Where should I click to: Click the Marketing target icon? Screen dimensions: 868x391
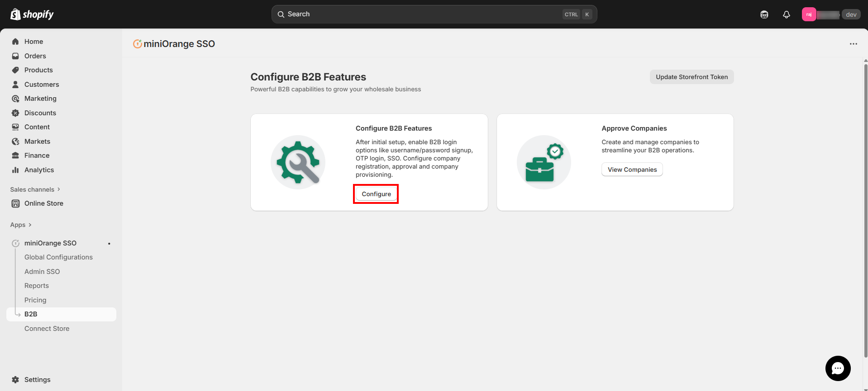coord(15,99)
